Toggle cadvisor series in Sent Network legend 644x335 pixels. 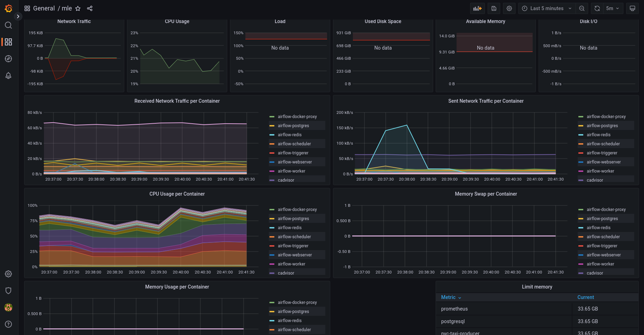pyautogui.click(x=595, y=180)
